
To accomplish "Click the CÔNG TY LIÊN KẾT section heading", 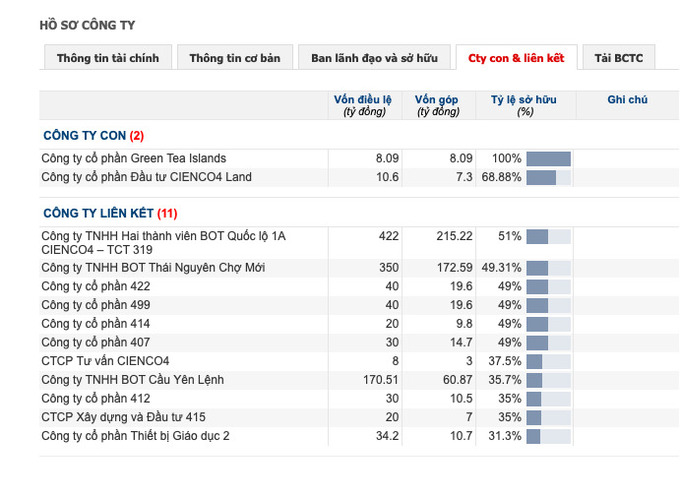I will coord(110,213).
